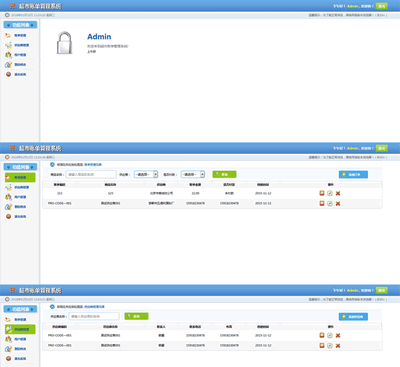Screen dimensions: 400x367
Task: Edit bill 213 using the pencil icon
Action: 330,193
